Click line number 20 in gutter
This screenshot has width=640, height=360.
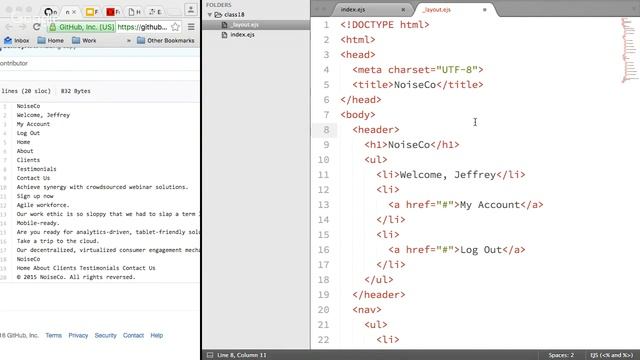click(x=324, y=310)
